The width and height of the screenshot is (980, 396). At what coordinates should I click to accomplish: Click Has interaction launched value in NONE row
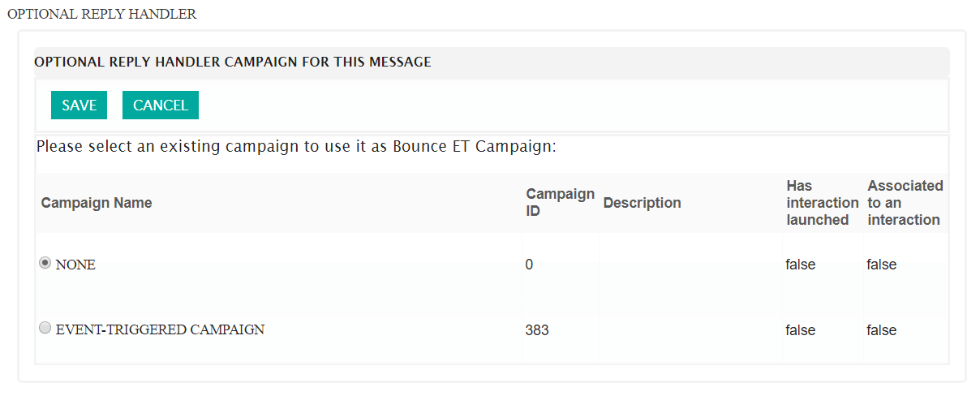(800, 265)
